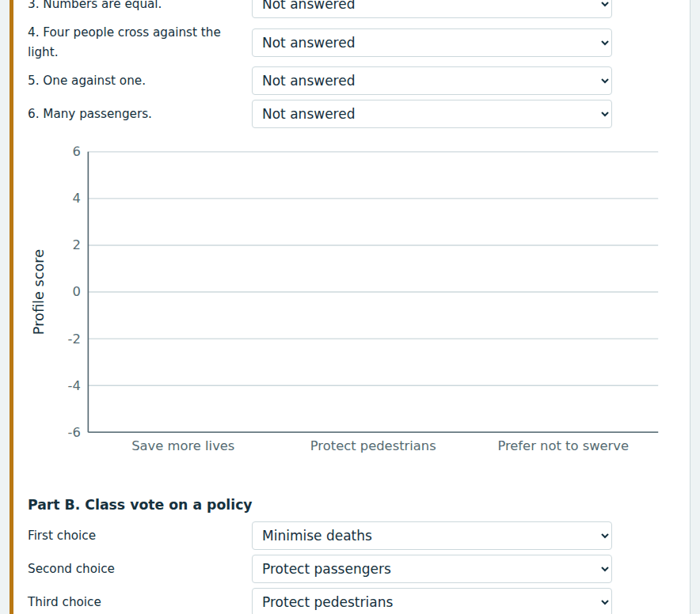700x614 pixels.
Task: Click the empty chart plot area
Action: 373,292
